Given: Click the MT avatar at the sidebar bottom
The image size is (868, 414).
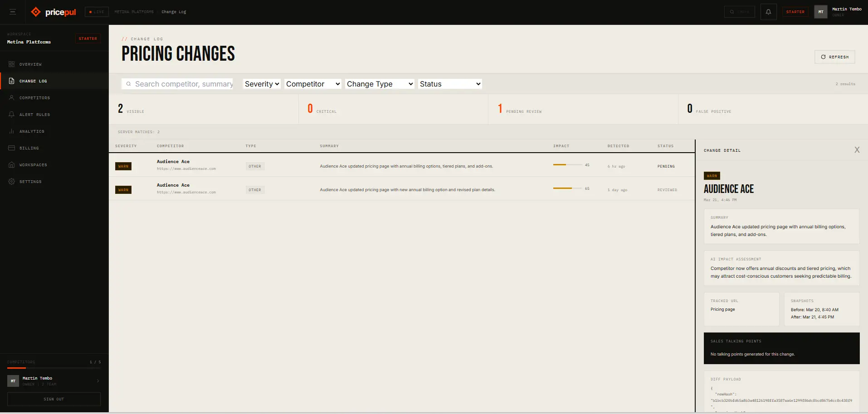Looking at the screenshot, I should pos(13,381).
